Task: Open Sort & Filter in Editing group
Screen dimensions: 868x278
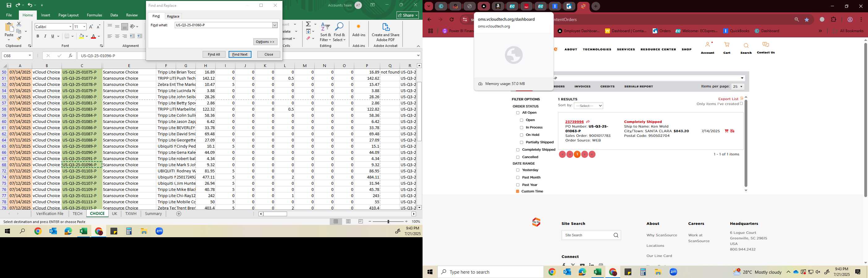Action: click(x=325, y=32)
